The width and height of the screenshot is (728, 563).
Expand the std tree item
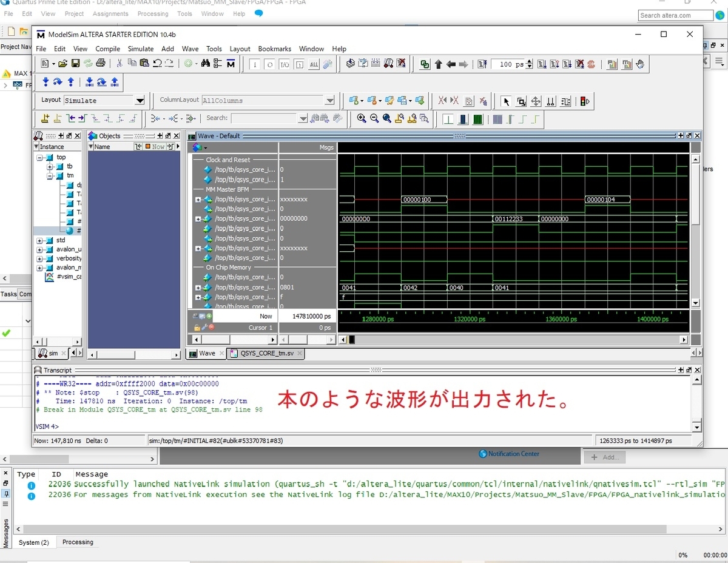click(x=40, y=240)
